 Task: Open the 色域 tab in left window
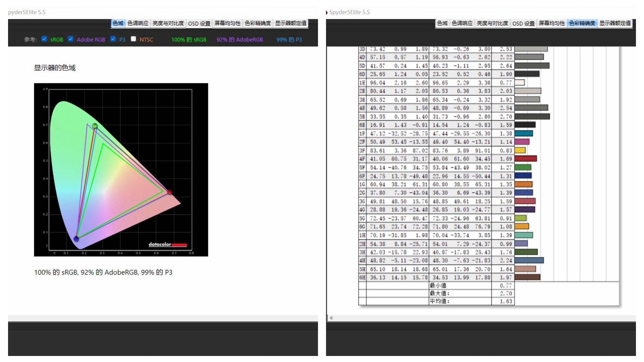coord(118,23)
